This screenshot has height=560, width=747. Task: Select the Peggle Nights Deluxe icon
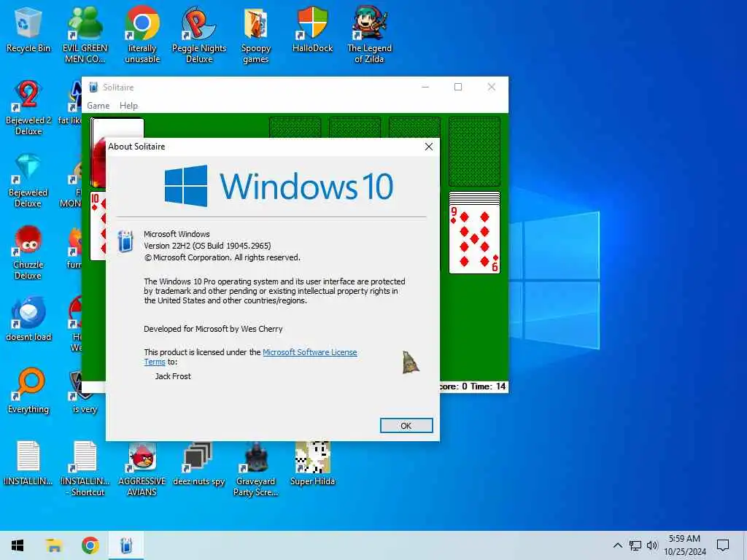[x=199, y=34]
